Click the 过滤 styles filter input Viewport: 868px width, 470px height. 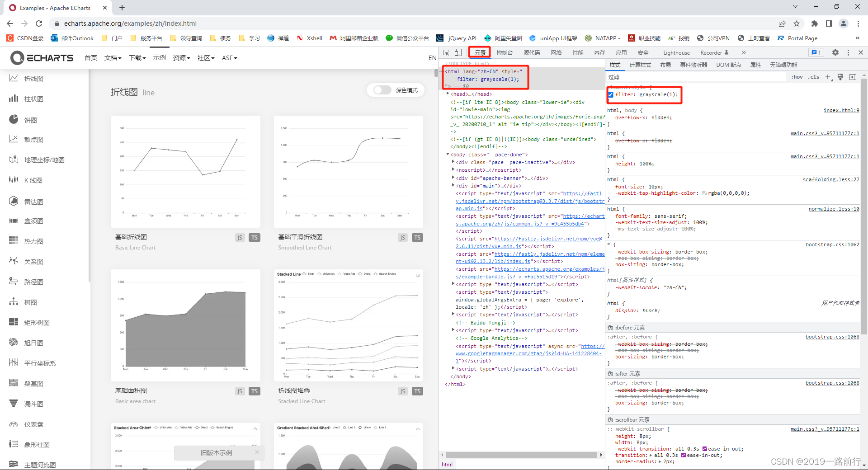[696, 77]
